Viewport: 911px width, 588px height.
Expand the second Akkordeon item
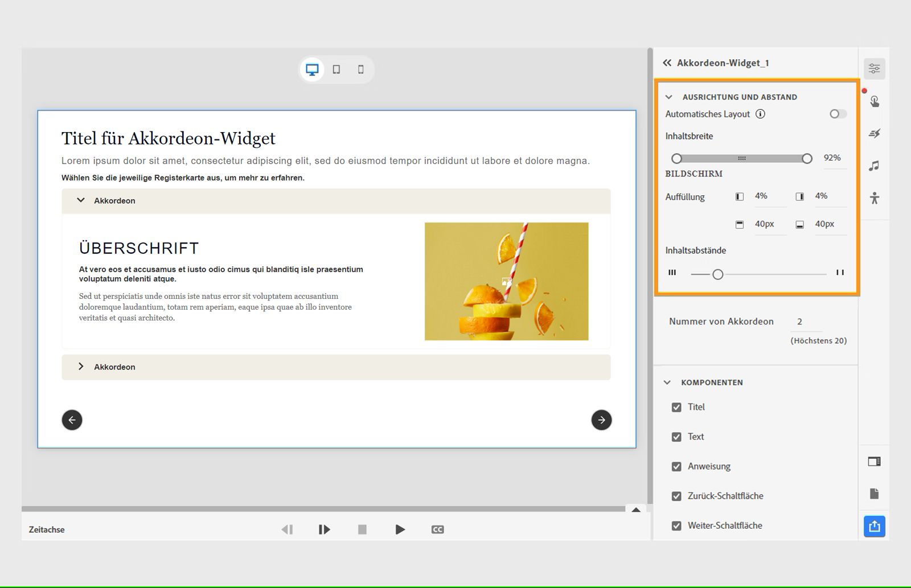(81, 367)
